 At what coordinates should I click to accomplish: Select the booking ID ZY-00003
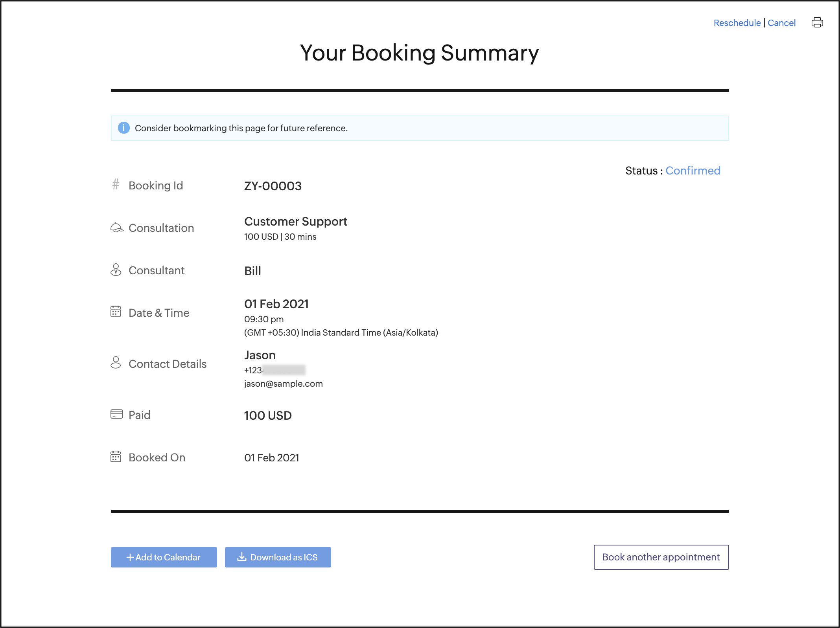pos(273,186)
